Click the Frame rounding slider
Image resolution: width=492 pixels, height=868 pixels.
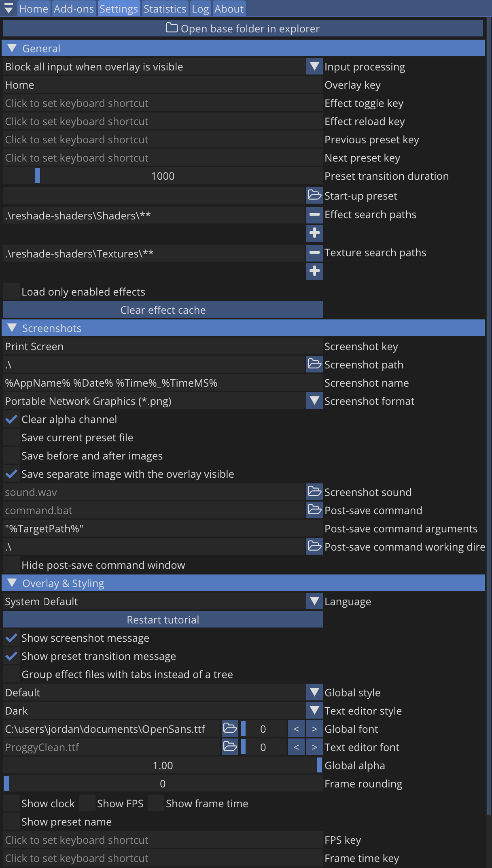tap(163, 783)
